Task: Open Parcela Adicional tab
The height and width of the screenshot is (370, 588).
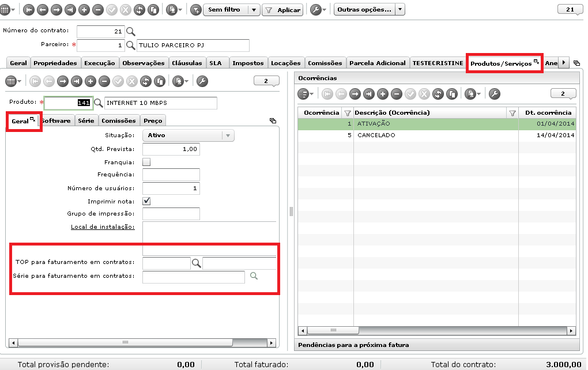Action: point(377,63)
